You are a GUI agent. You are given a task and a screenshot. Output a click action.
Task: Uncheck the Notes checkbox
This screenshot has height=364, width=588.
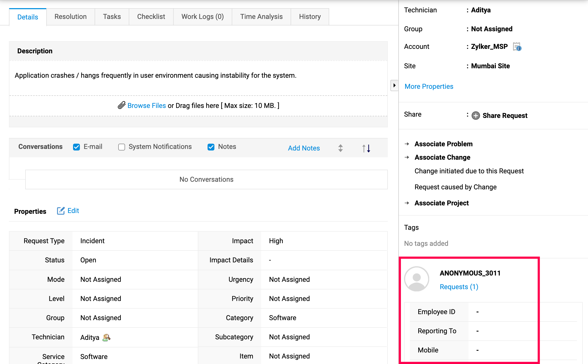[211, 147]
